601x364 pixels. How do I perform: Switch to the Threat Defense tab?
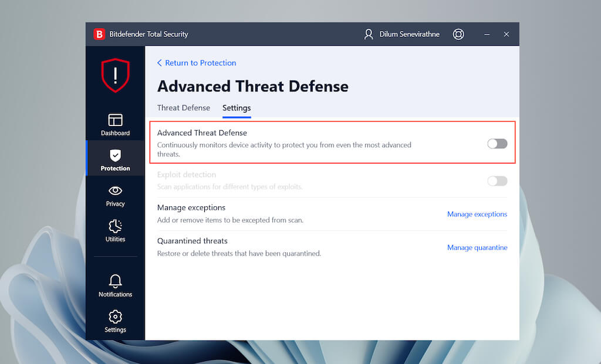coord(184,108)
